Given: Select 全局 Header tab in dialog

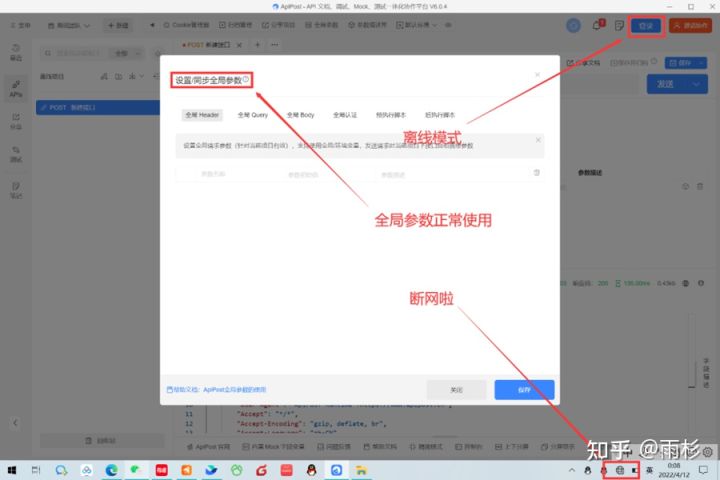Looking at the screenshot, I should [x=202, y=115].
